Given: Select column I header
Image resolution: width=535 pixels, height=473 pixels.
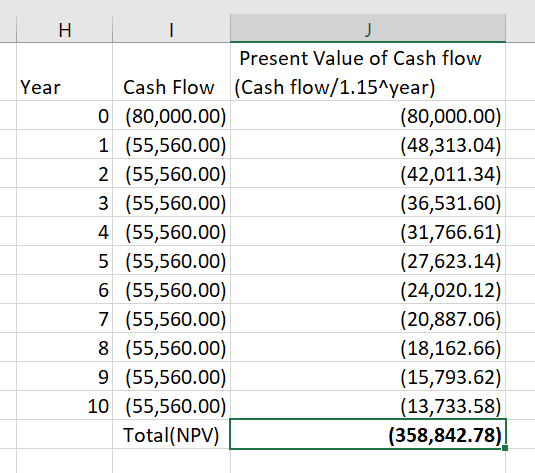Looking at the screenshot, I should tap(171, 28).
